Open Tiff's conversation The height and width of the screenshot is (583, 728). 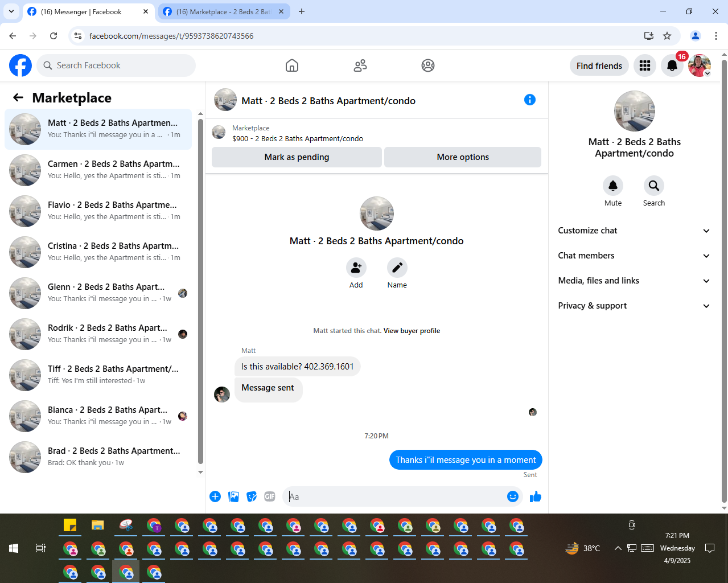(x=98, y=375)
